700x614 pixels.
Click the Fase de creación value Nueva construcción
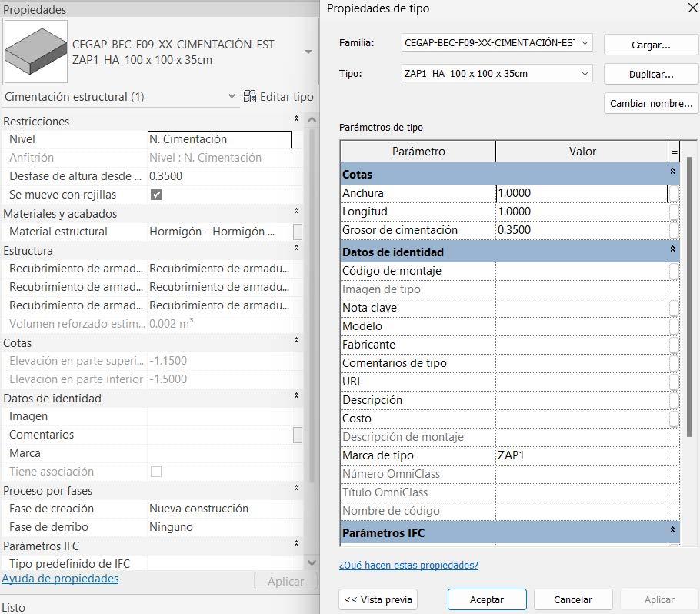(x=219, y=509)
